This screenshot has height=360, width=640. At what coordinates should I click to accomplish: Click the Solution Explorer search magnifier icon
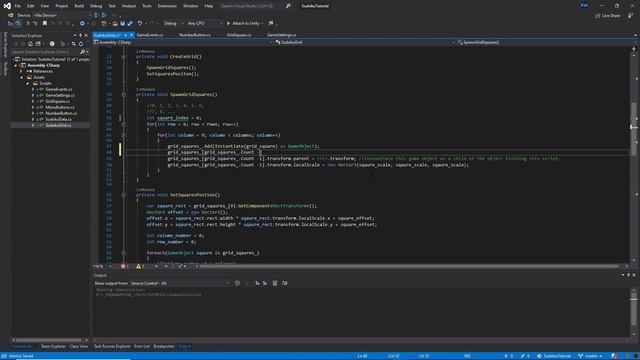82,52
